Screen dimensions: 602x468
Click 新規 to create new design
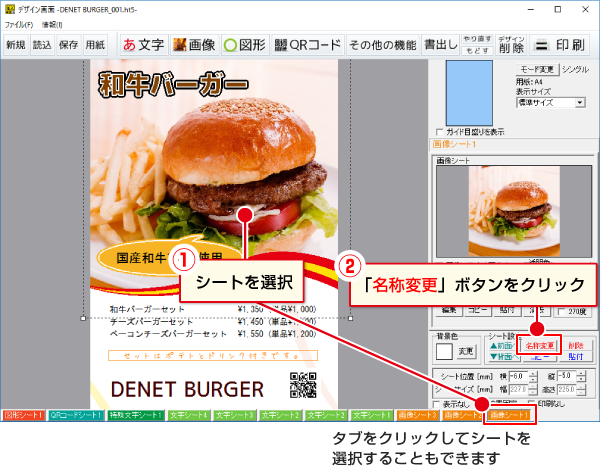[16, 45]
